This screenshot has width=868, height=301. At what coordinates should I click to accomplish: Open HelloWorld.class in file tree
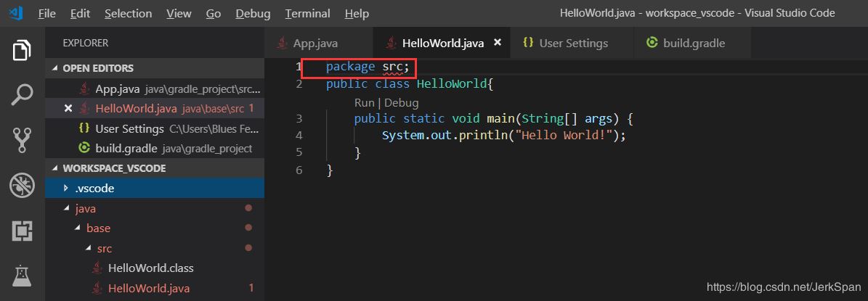(155, 268)
